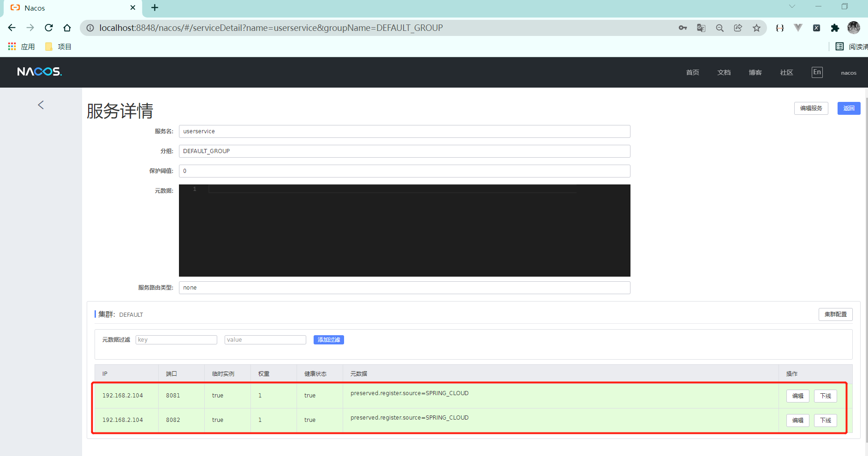868x456 pixels.
Task: Open saved passwords key icon
Action: point(683,28)
